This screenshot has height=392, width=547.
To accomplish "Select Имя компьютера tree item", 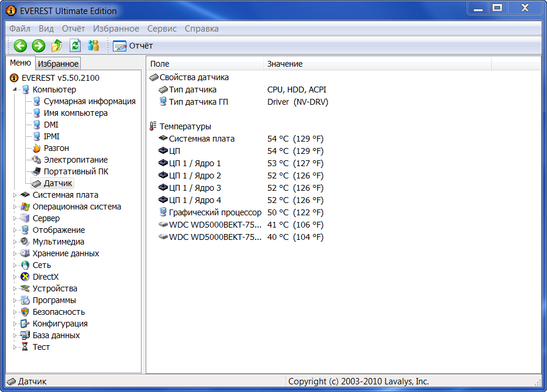I will pos(75,113).
